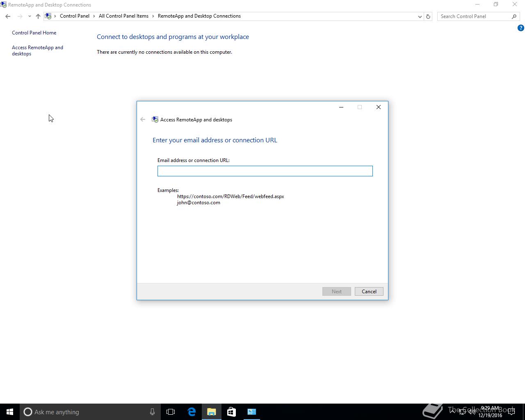Viewport: 525px width, 420px height.
Task: Navigate forward in the Control Panel window
Action: [20, 16]
